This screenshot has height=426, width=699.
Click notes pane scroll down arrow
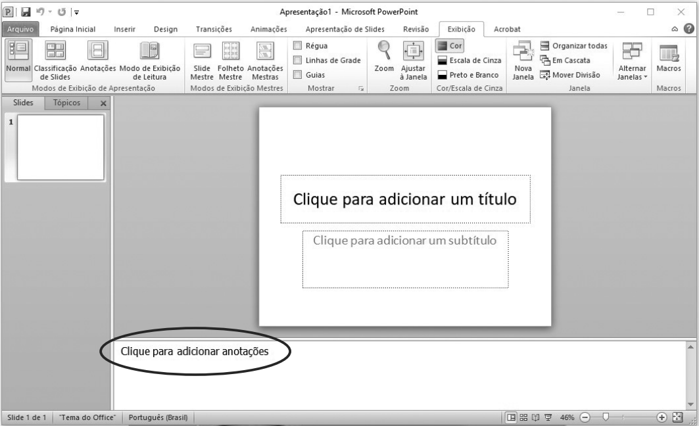(691, 405)
